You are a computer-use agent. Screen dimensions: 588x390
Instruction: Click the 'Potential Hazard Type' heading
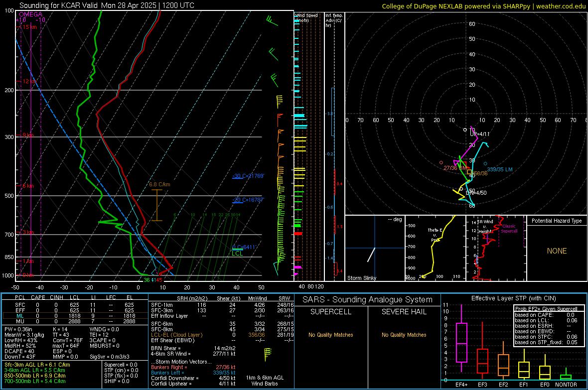pyautogui.click(x=557, y=221)
